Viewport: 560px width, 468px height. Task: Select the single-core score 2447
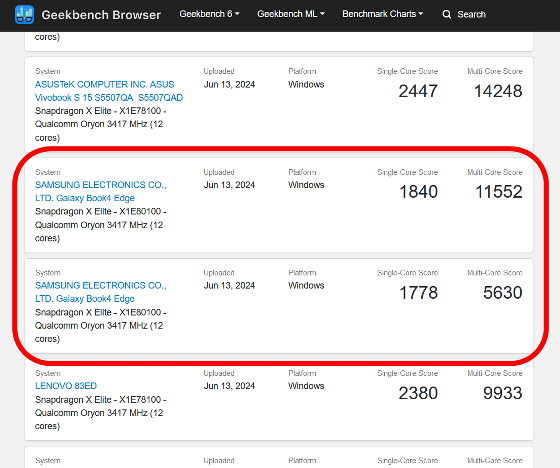tap(418, 91)
